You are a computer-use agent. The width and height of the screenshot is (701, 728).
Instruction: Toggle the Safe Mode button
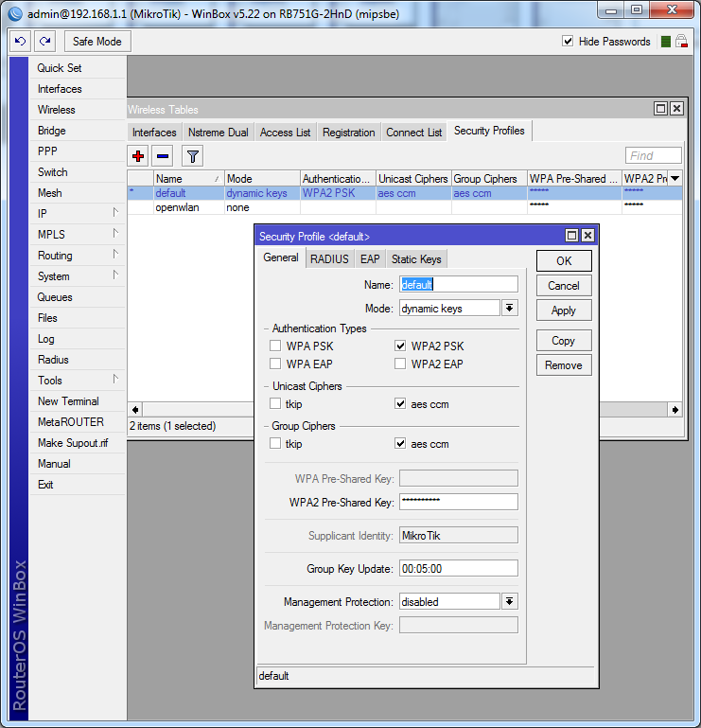point(97,42)
